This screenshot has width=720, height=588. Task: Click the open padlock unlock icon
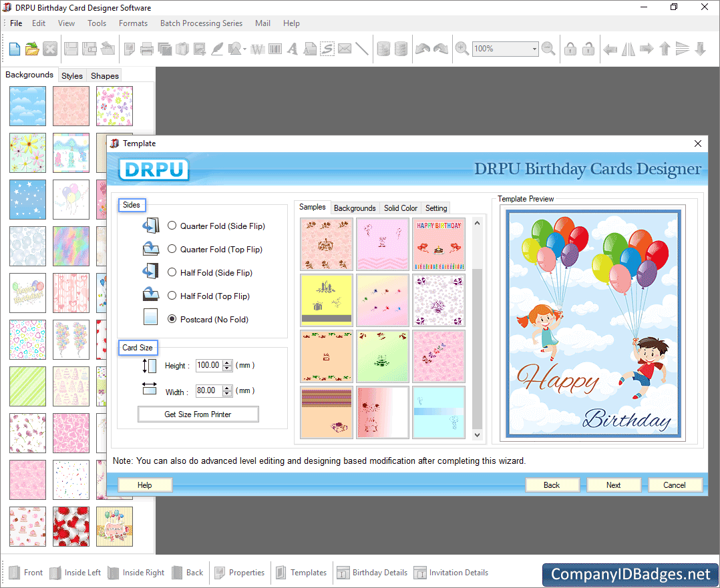click(x=588, y=49)
